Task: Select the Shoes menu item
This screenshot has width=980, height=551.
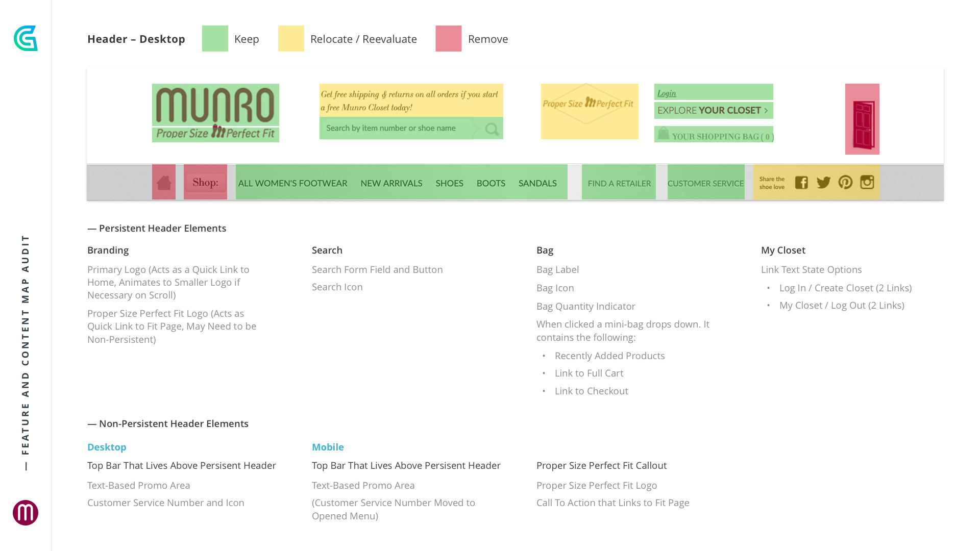Action: (x=450, y=183)
